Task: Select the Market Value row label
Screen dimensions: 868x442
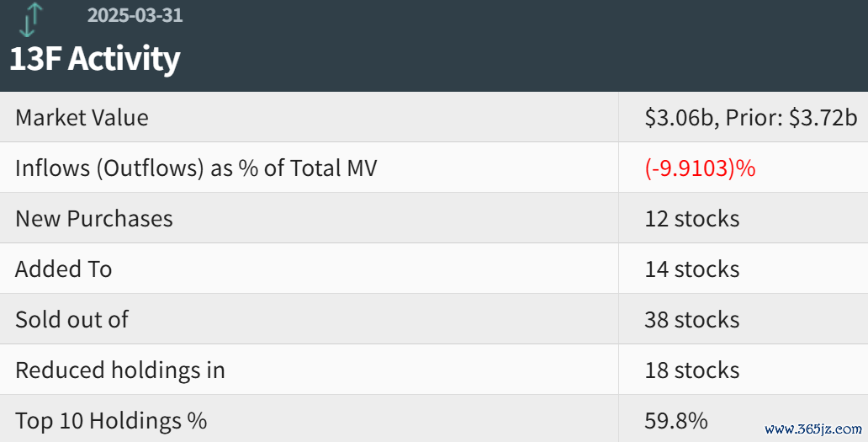Action: pos(82,118)
